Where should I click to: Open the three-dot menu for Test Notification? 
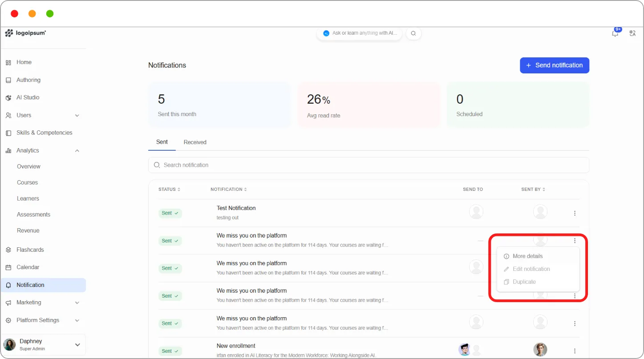575,214
